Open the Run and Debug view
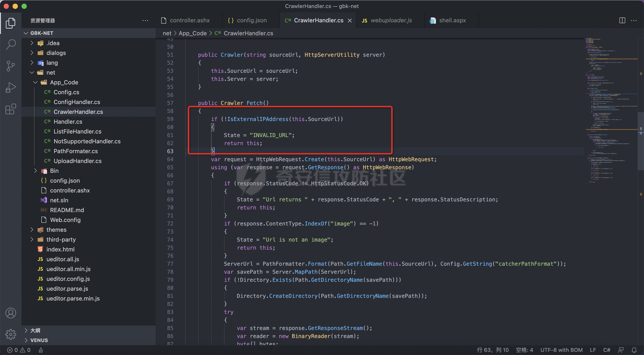The image size is (644, 355). point(11,87)
